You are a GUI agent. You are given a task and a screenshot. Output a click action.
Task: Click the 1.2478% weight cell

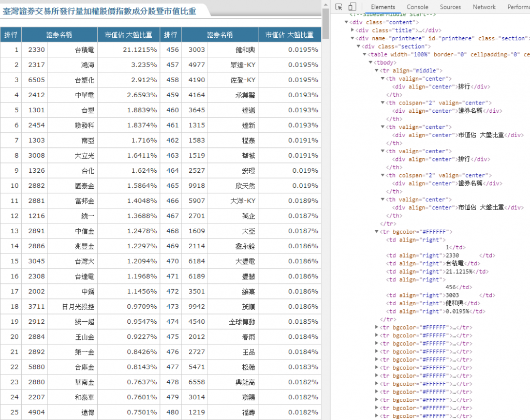tap(129, 231)
